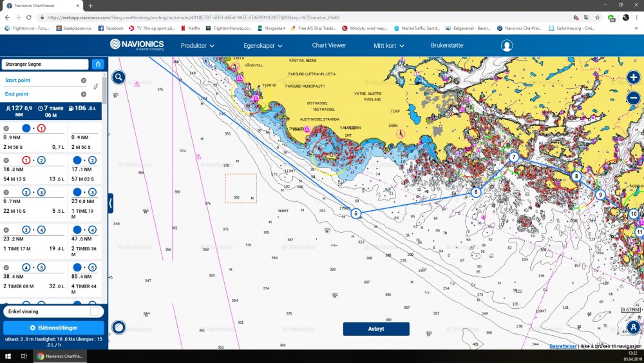Click the share route icon
This screenshot has height=363, width=644.
98,64
